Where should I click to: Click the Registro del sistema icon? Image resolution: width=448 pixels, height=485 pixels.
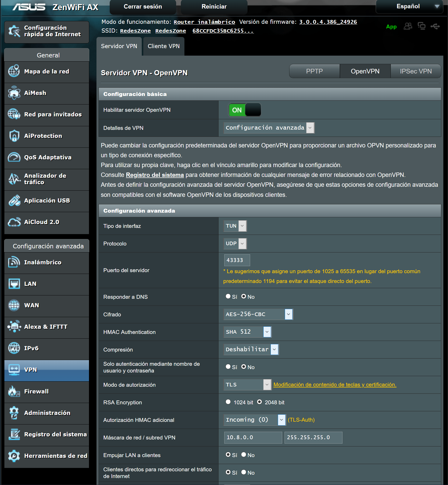(14, 434)
